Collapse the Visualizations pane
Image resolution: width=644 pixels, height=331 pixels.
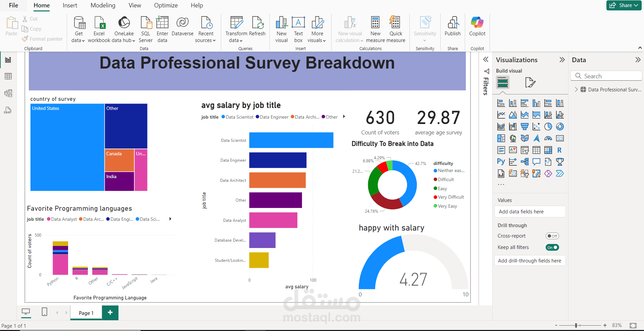click(x=562, y=60)
